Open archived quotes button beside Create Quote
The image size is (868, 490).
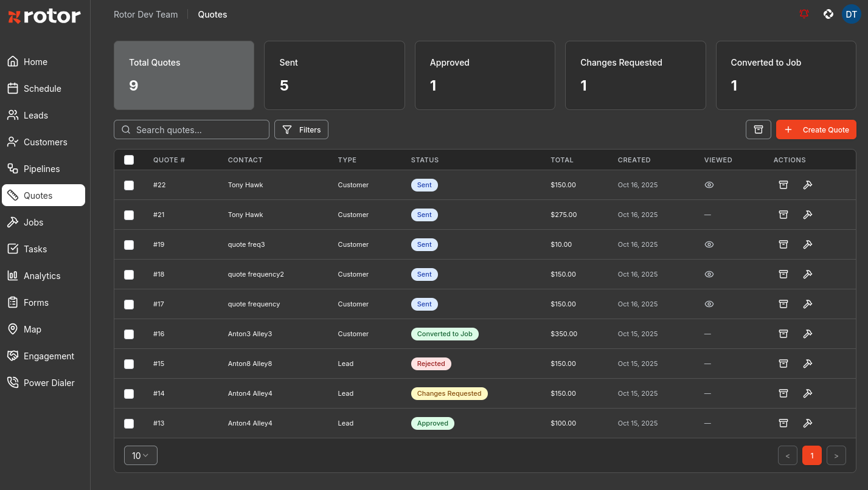point(759,129)
